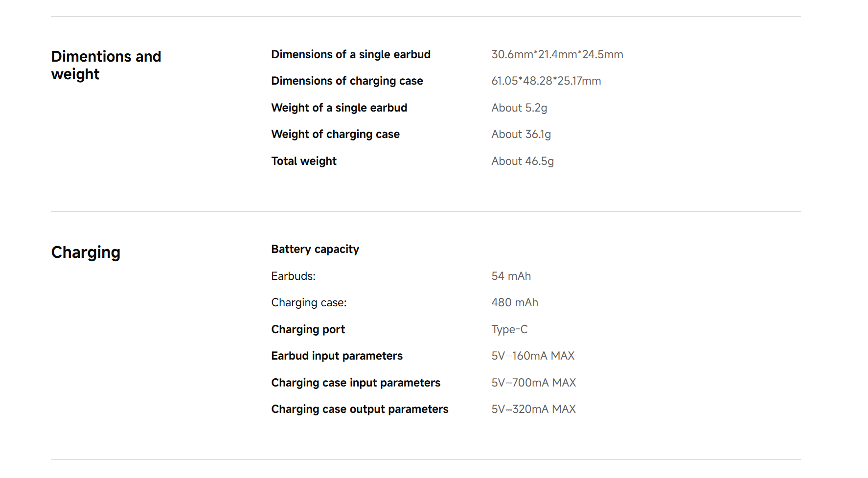Select the "Dimensions of charging case" label
Screen dimensions: 868x478
point(347,81)
